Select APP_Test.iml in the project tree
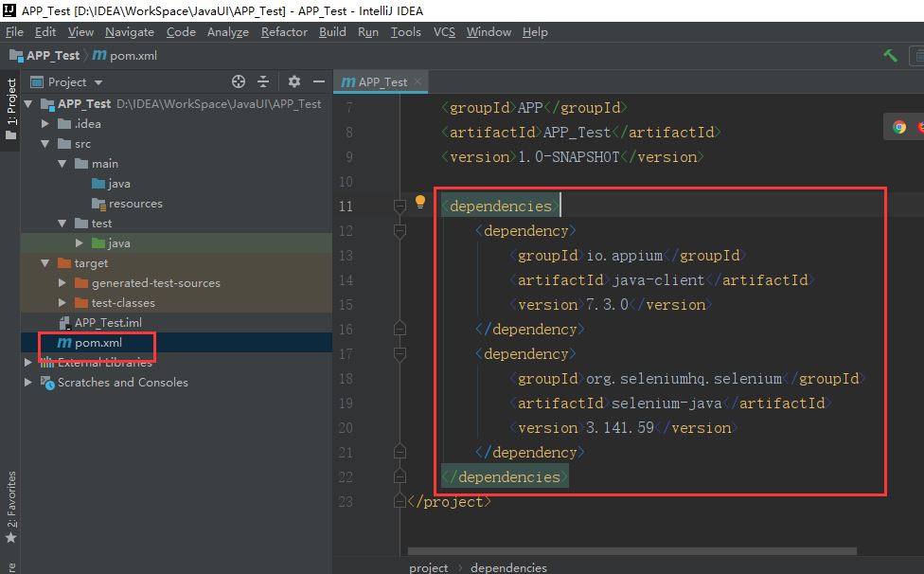Image resolution: width=924 pixels, height=574 pixels. click(x=177, y=322)
